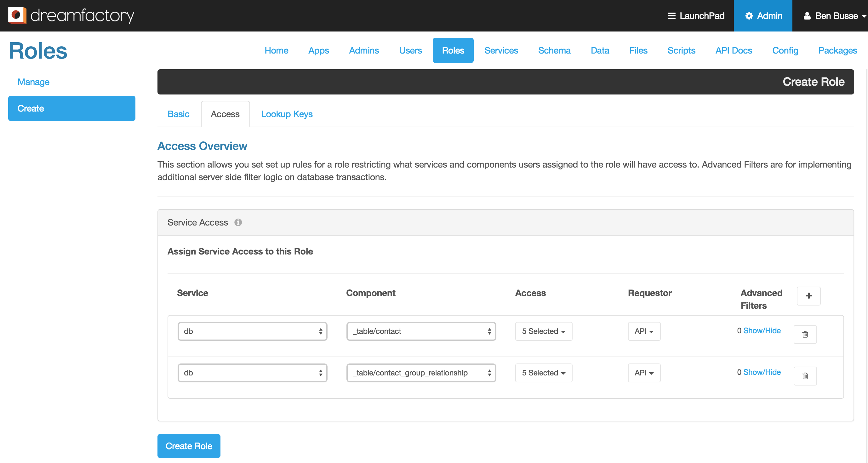Switch to the Lookup Keys tab
Screen dimensions: 868x463
point(287,114)
